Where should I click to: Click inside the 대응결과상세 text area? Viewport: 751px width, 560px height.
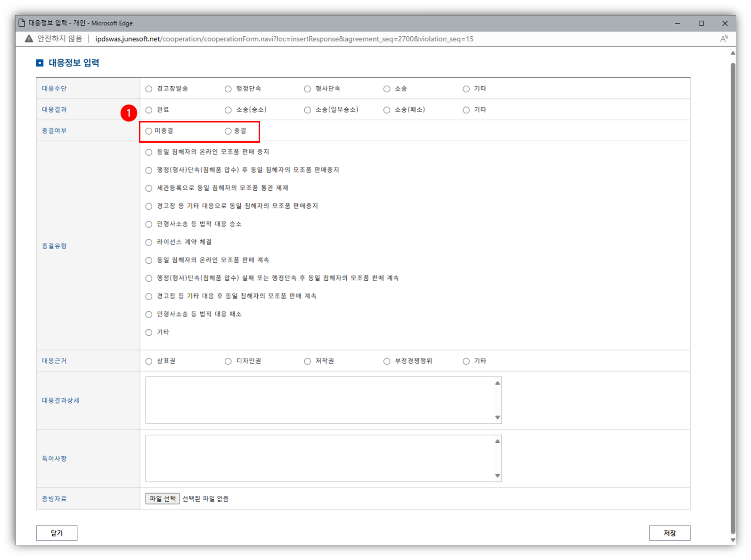coord(320,400)
